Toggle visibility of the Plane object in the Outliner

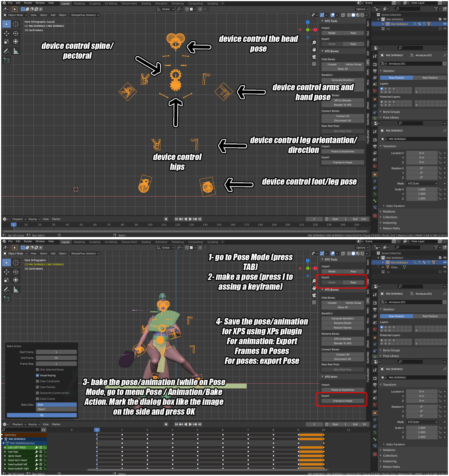[445, 267]
